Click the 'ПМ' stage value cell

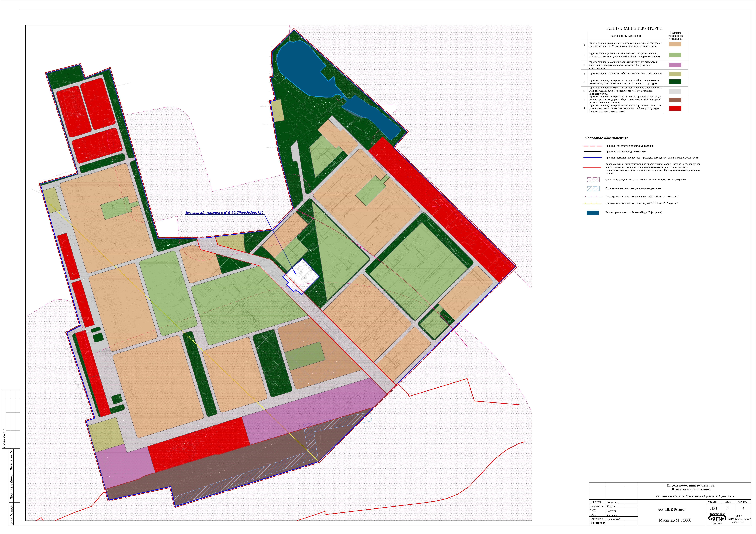tap(714, 508)
